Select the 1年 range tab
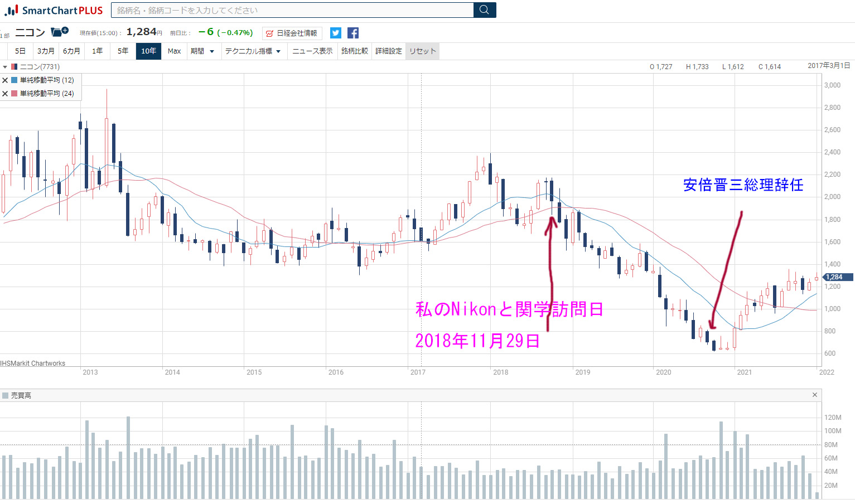 click(97, 51)
